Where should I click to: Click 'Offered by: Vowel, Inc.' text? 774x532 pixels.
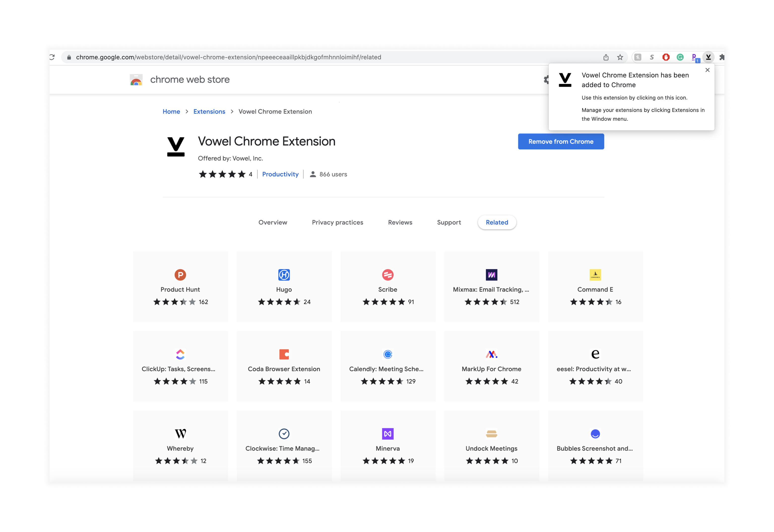(230, 158)
